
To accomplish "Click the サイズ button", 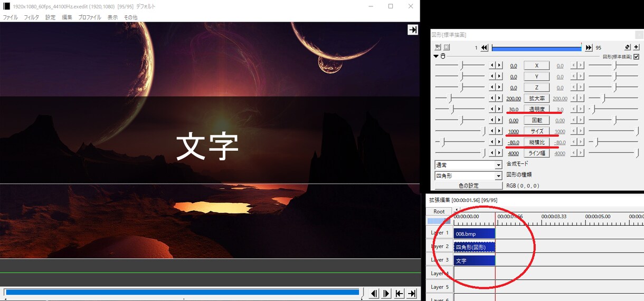I will click(x=537, y=131).
